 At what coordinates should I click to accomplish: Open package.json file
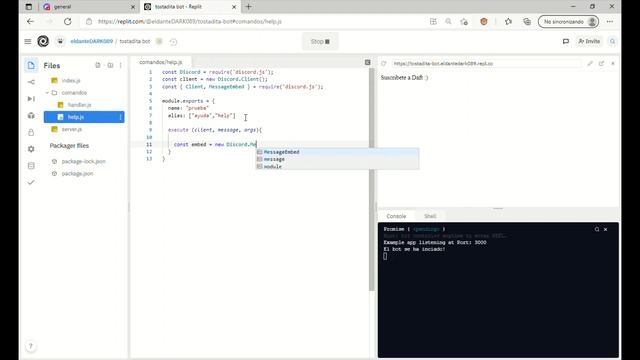[77, 173]
